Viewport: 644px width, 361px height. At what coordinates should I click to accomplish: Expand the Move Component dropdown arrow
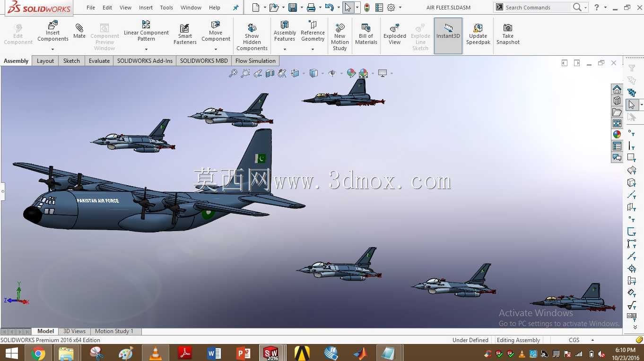pos(216,49)
